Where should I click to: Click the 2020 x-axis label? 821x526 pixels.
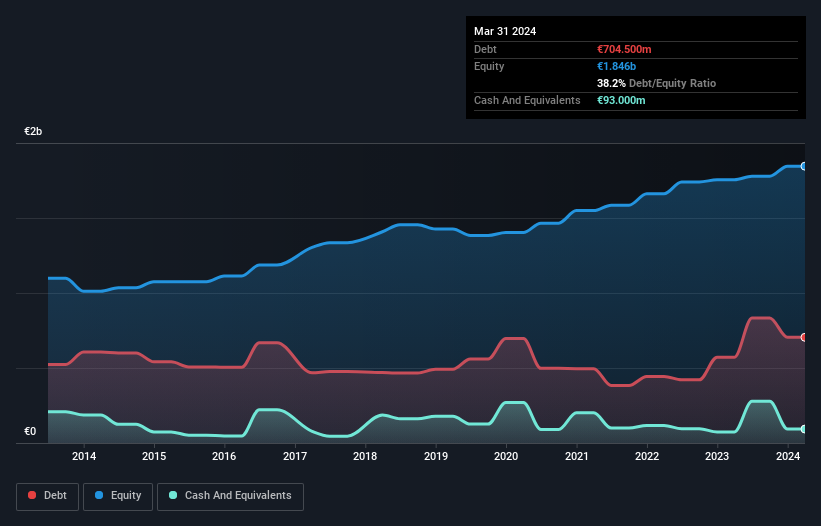(x=506, y=456)
